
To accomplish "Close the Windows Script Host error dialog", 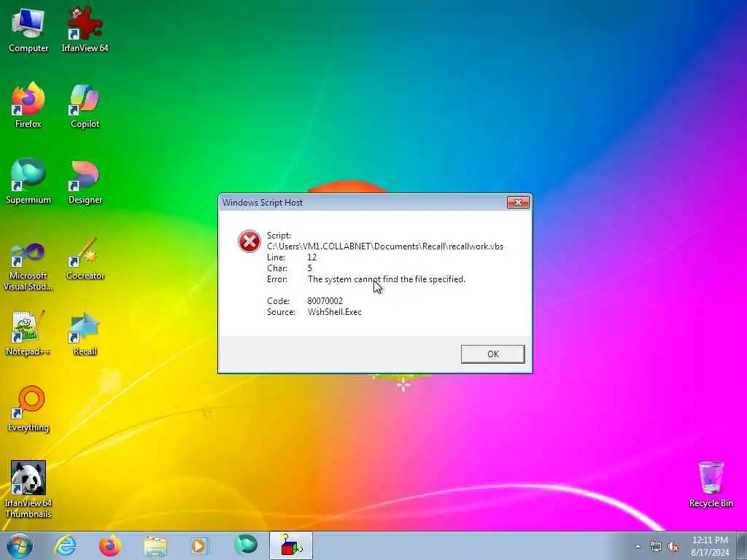I will click(x=518, y=203).
